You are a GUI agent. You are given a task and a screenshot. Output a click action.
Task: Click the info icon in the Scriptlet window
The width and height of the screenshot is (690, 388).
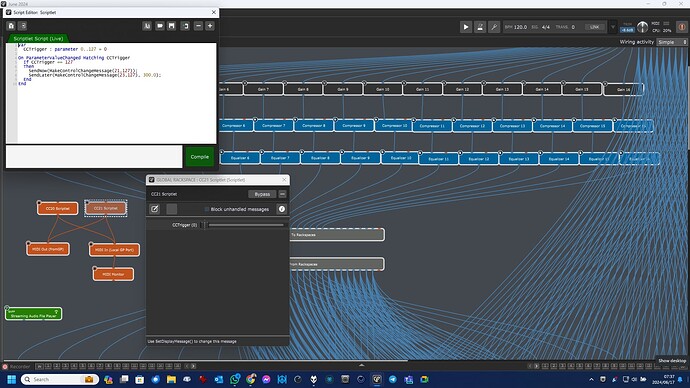pos(282,209)
